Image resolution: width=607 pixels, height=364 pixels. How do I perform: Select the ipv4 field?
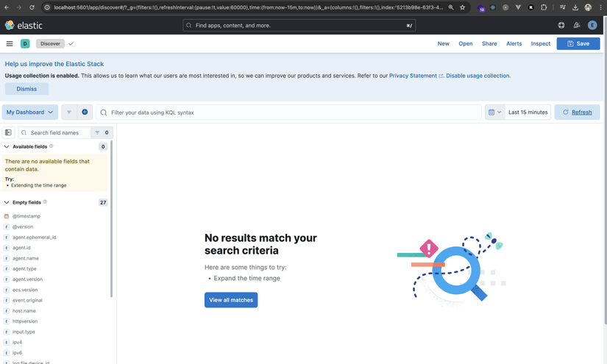[x=17, y=343]
